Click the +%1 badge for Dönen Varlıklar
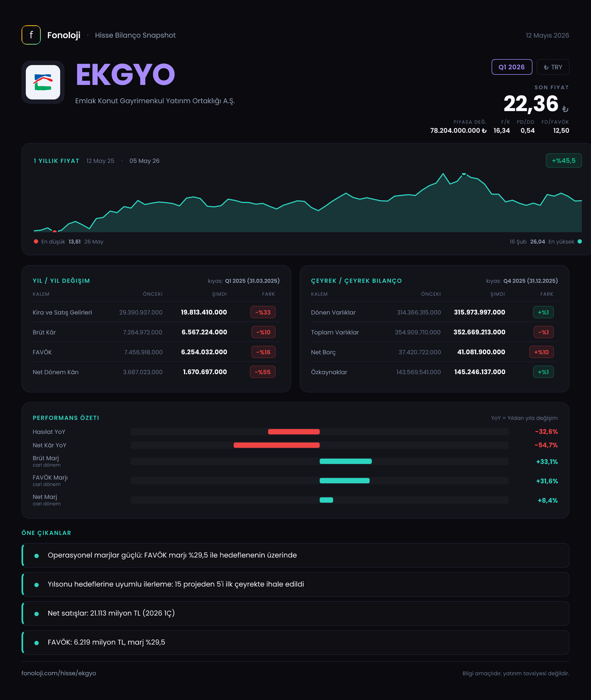This screenshot has width=591, height=700. click(x=543, y=312)
